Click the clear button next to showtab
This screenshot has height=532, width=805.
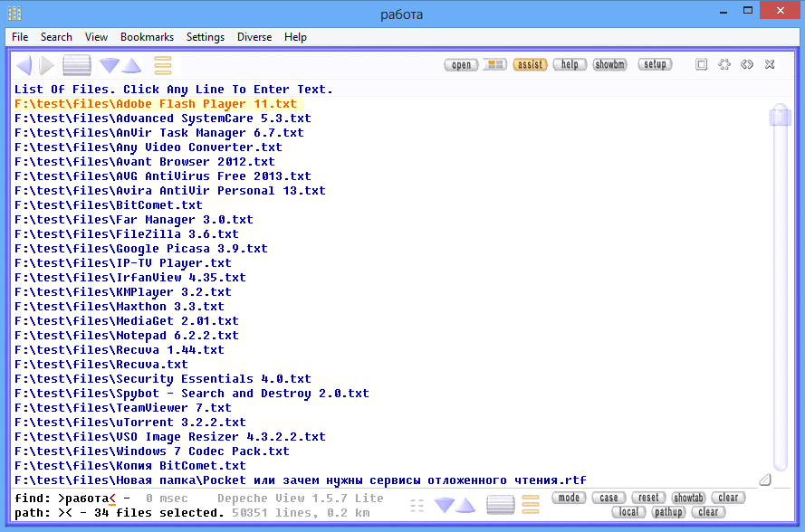(x=729, y=498)
